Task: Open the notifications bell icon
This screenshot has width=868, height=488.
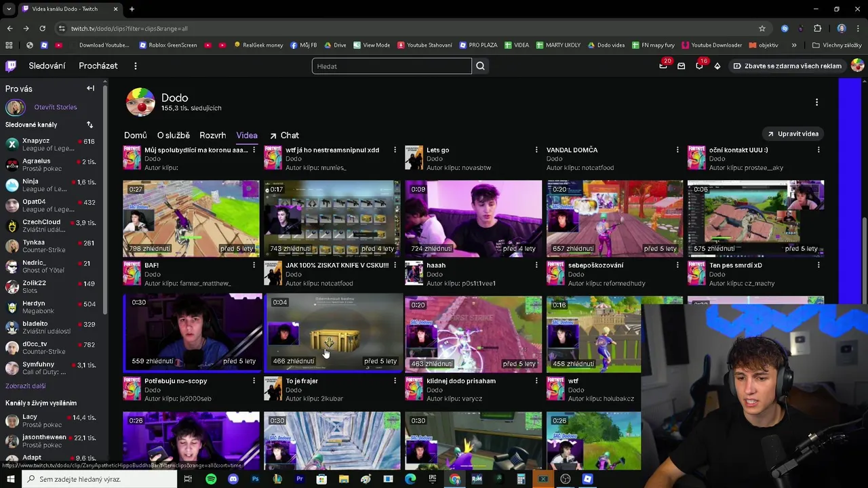Action: pos(699,66)
